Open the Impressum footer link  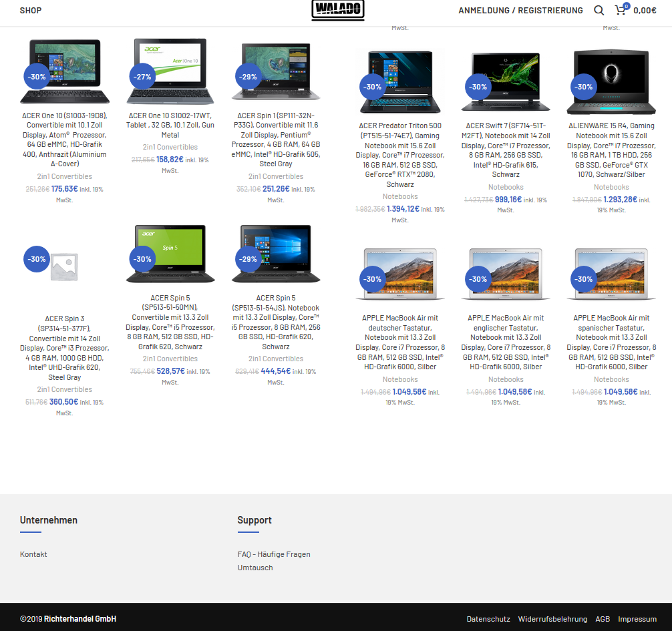637,619
